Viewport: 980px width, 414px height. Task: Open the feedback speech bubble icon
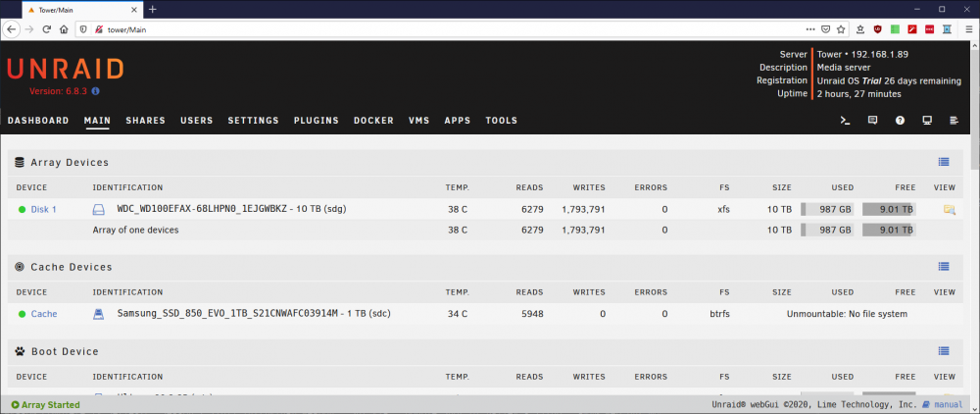point(872,121)
